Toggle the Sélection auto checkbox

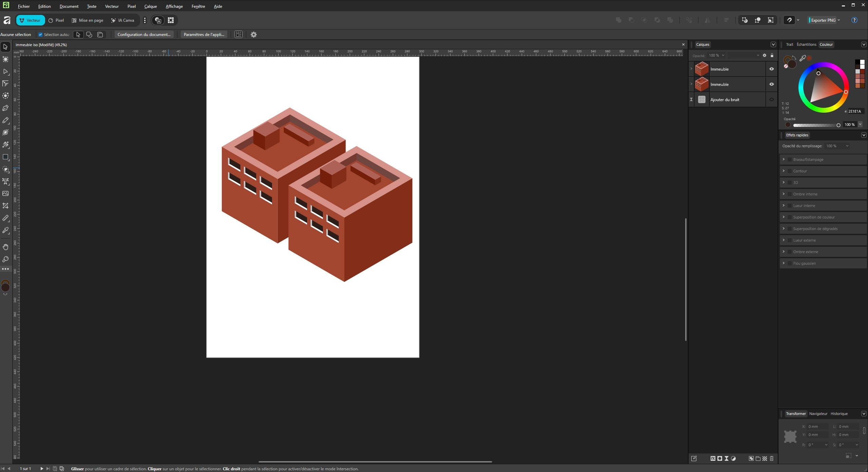pyautogui.click(x=40, y=35)
